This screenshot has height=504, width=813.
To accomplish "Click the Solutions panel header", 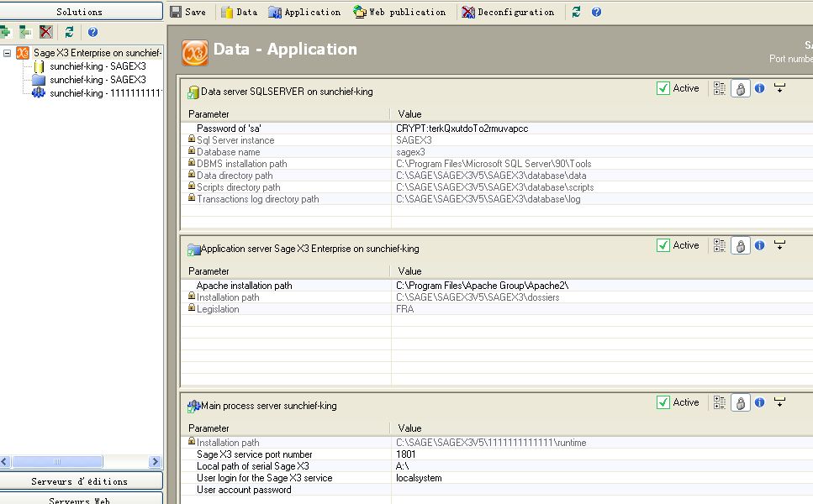I will [81, 12].
